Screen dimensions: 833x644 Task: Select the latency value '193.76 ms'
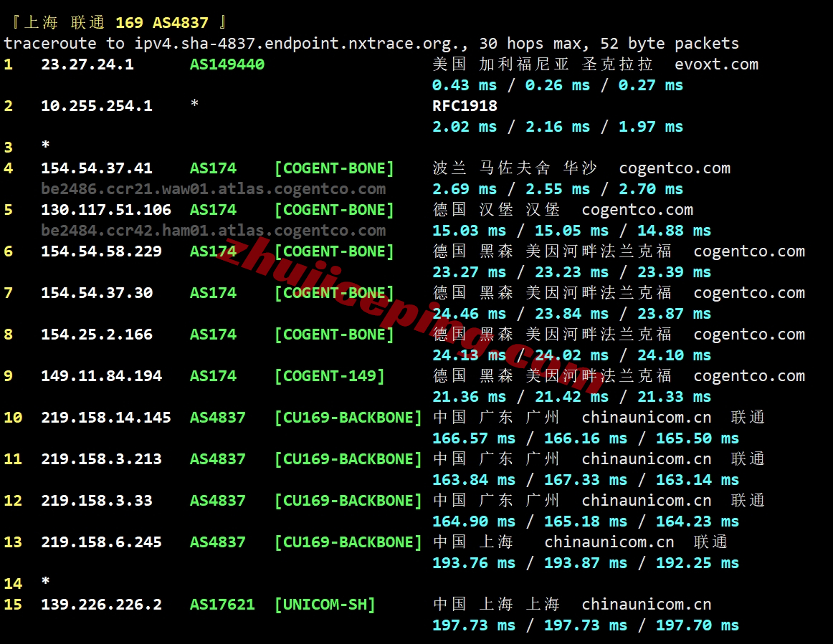(x=474, y=563)
